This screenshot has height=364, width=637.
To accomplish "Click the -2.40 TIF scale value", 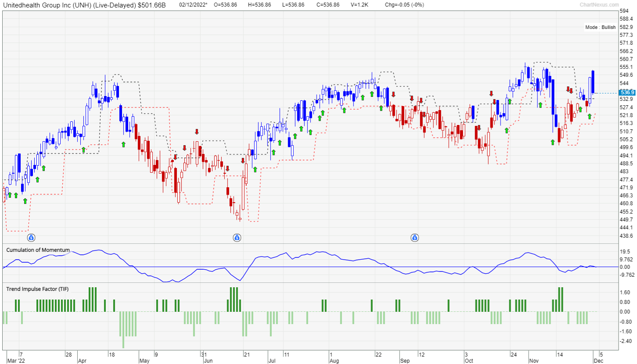I will [625, 341].
